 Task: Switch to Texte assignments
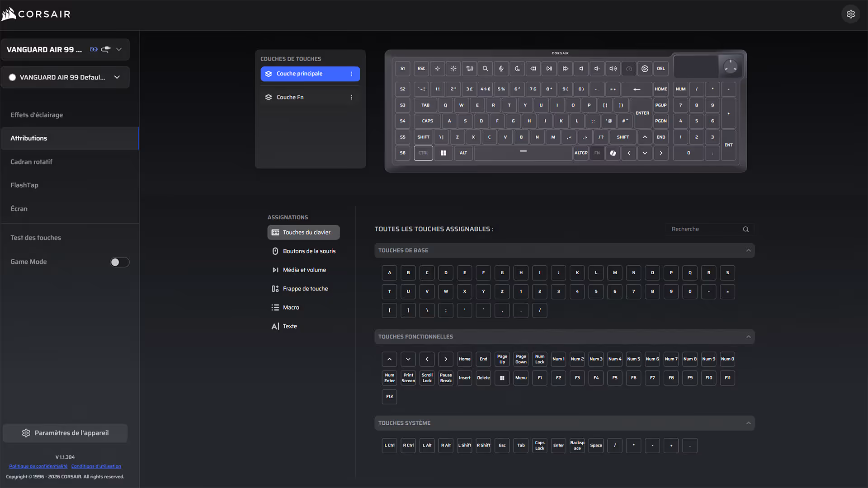point(303,326)
